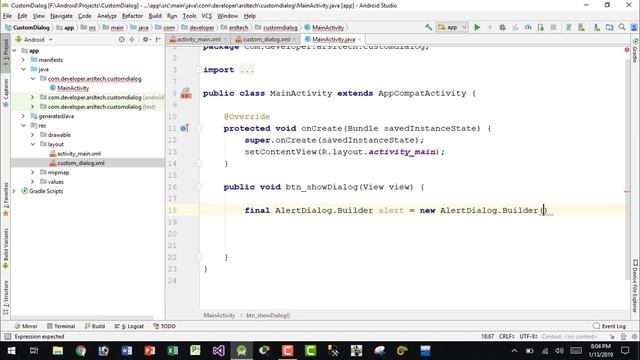Click the grey Stop square icon
Viewport: 640px width, 360px height.
pyautogui.click(x=553, y=27)
